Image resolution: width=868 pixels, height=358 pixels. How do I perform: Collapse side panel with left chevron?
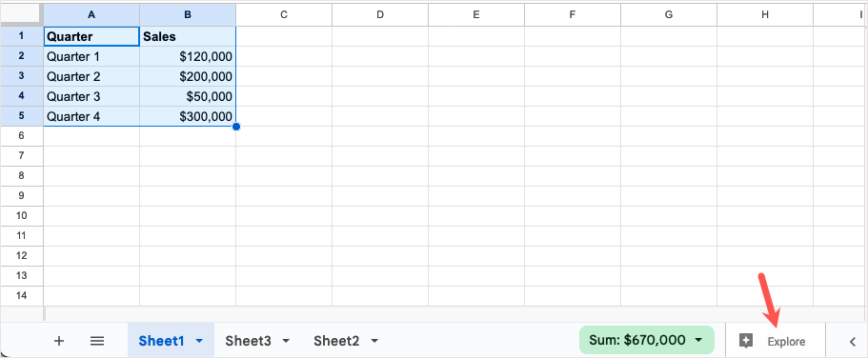[x=853, y=342]
